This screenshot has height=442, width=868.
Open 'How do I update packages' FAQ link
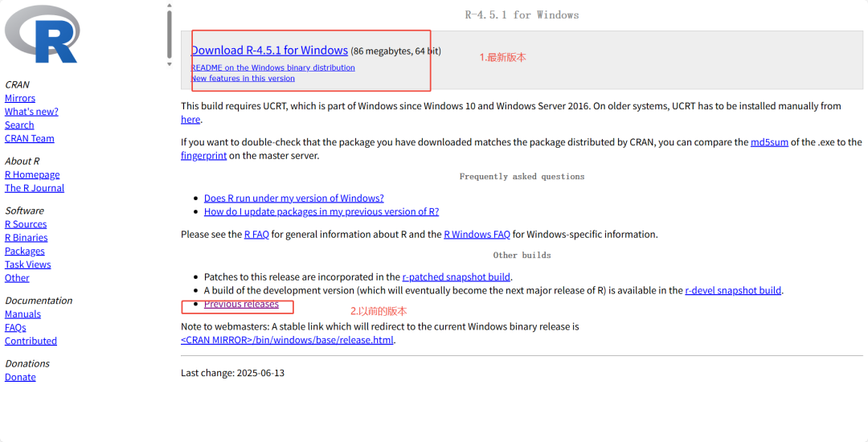tap(321, 212)
